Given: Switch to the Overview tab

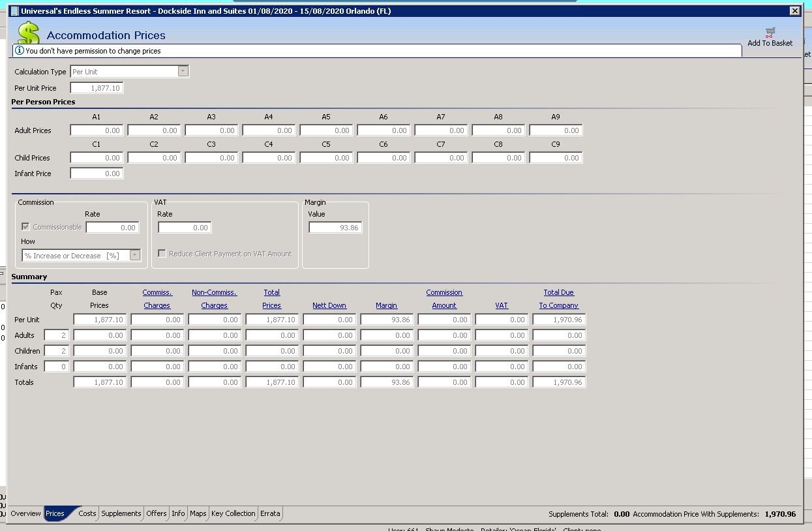Looking at the screenshot, I should pos(25,513).
